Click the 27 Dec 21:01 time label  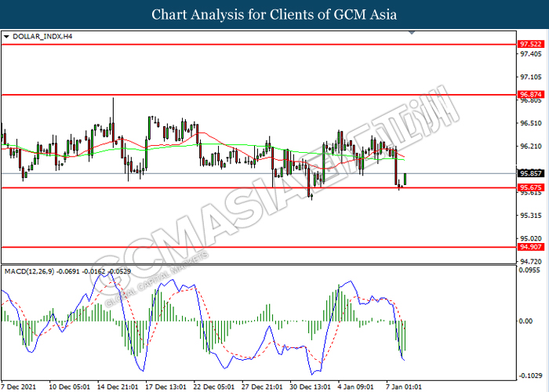coord(262,387)
